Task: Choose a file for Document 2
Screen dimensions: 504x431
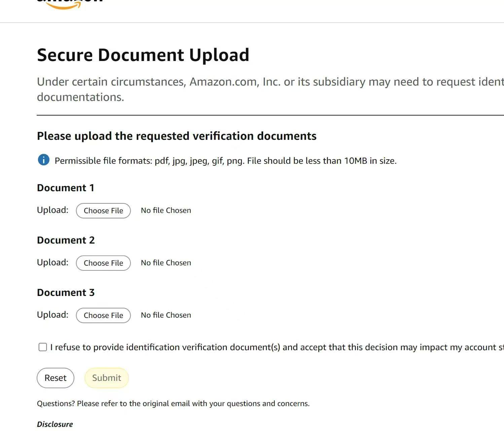Action: (x=103, y=263)
